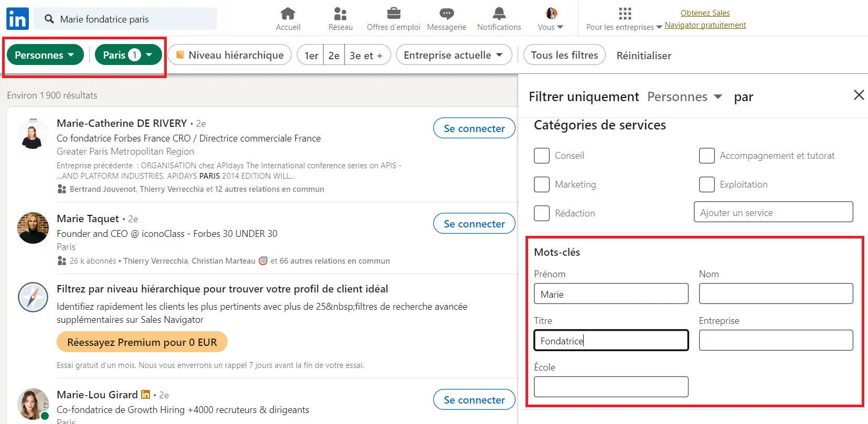Expand the Personnes filter dropdown
868x424 pixels.
tap(45, 55)
